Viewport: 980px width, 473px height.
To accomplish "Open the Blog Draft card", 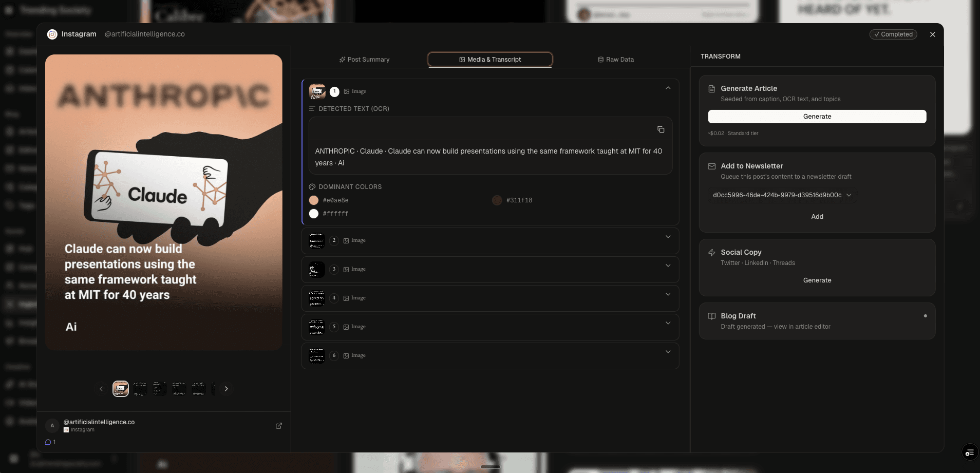I will pos(817,321).
